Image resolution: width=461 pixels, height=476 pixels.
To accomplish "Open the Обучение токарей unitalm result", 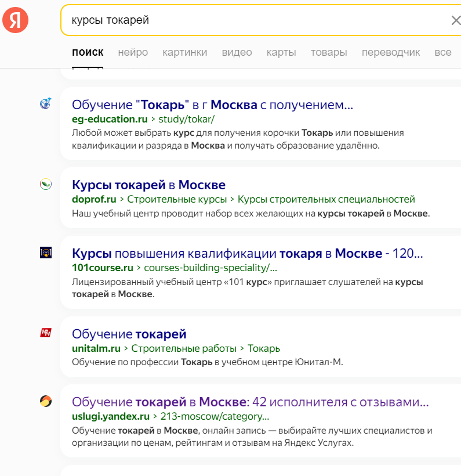I will click(x=129, y=334).
